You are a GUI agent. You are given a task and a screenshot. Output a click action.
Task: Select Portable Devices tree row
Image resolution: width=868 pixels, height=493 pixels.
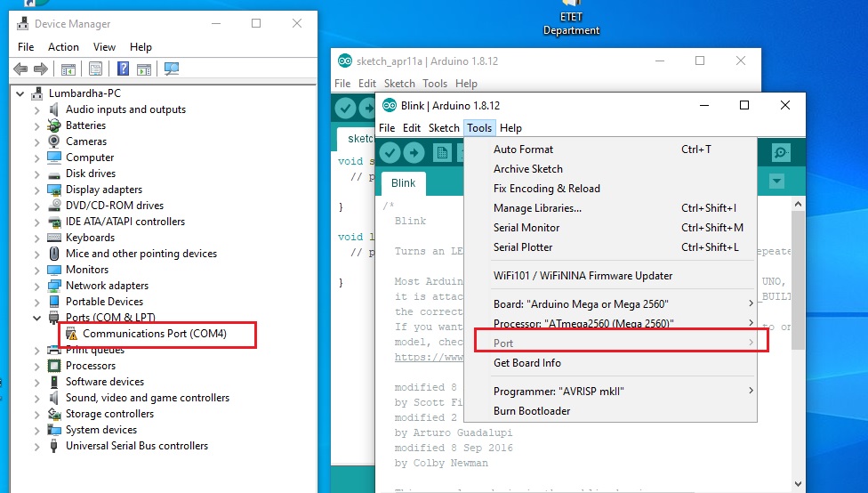click(104, 302)
